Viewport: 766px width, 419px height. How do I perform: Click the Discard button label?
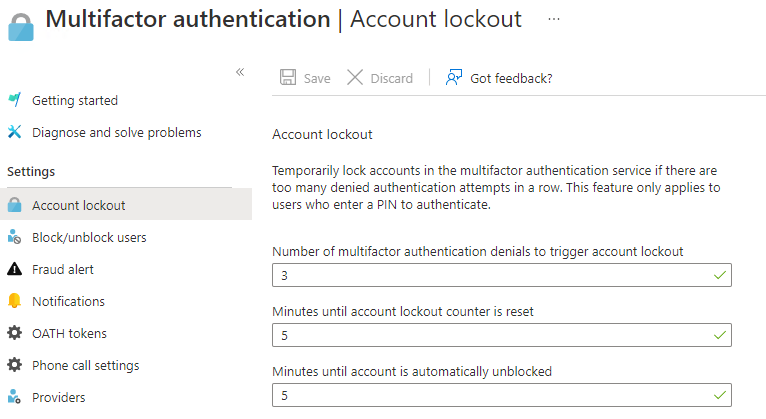click(x=392, y=79)
